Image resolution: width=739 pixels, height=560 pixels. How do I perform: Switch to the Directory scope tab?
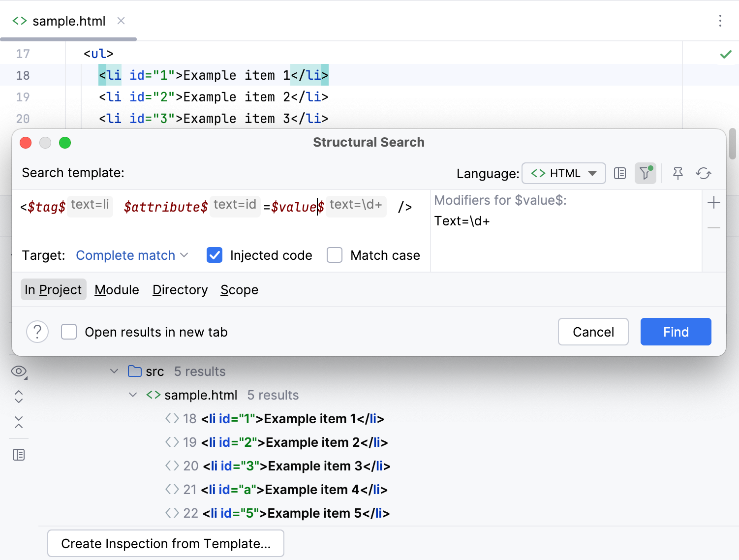tap(180, 289)
